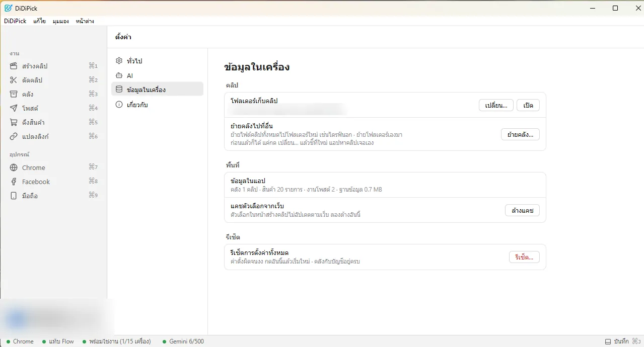Click the red รีเซ็ต... button
The image size is (644, 347).
524,257
